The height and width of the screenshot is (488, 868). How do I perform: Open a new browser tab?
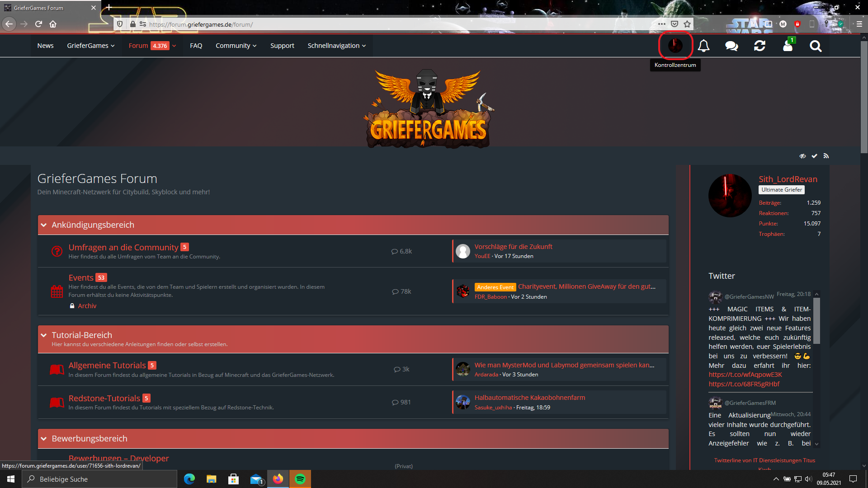point(109,8)
